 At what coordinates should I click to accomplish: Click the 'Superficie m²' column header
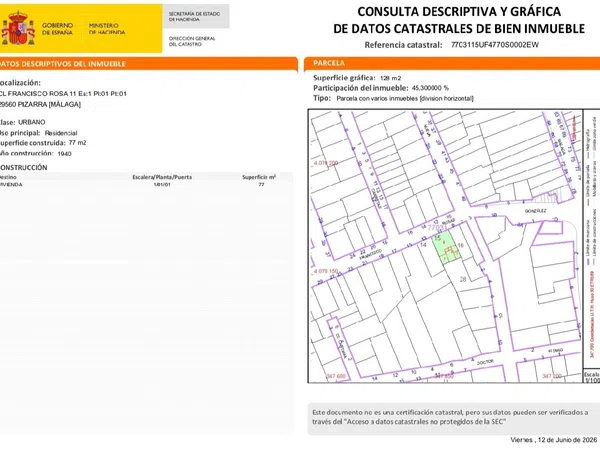[259, 177]
